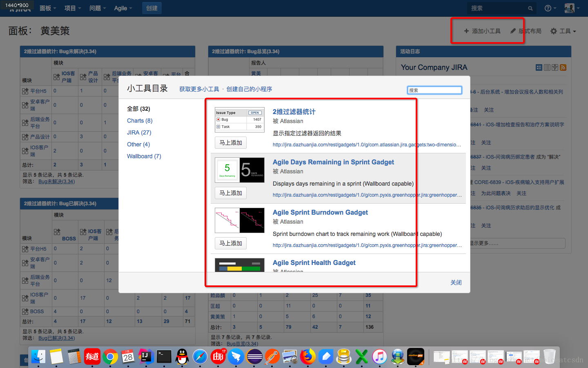Screen dimensions: 588x368
Task: Click the gadget directory search field
Action: point(434,90)
